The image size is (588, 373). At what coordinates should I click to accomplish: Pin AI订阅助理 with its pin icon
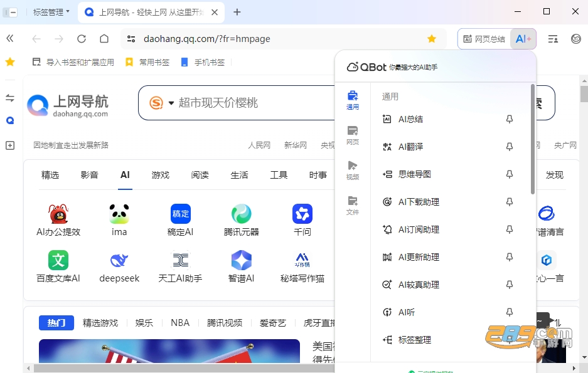coord(510,229)
